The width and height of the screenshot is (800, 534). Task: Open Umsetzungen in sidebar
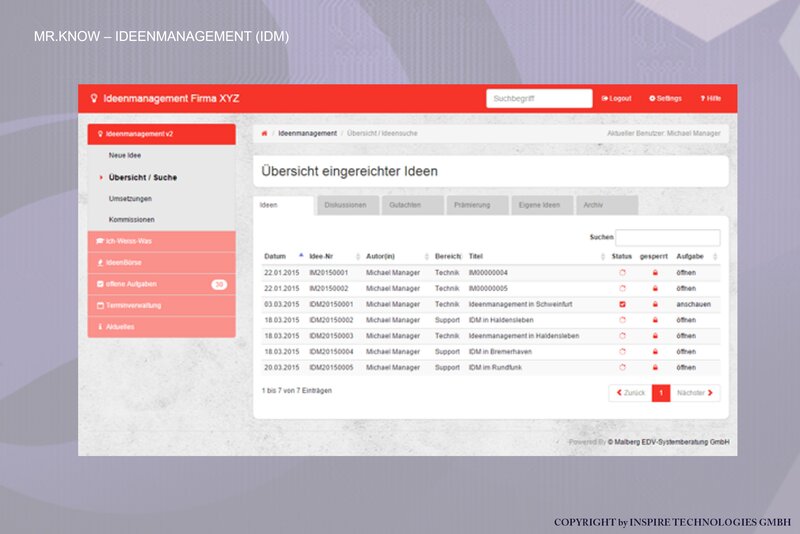130,199
